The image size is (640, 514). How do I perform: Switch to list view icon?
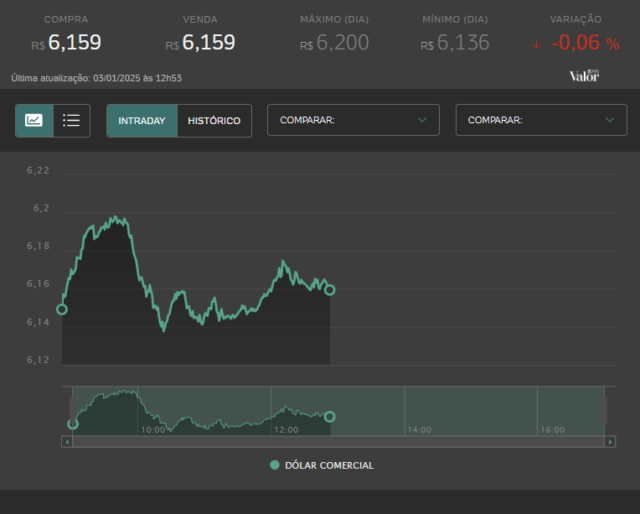pyautogui.click(x=71, y=120)
